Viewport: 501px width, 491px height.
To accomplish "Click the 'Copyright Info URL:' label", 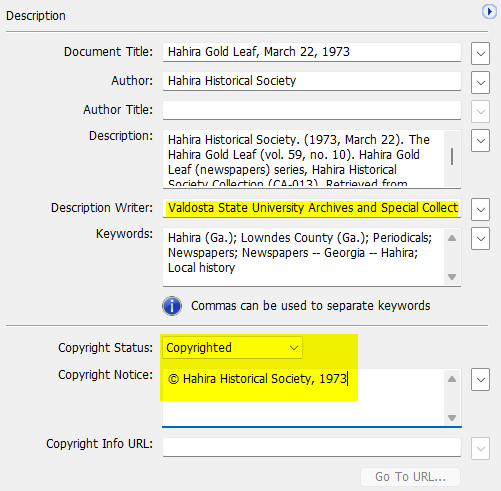I will pos(99,444).
